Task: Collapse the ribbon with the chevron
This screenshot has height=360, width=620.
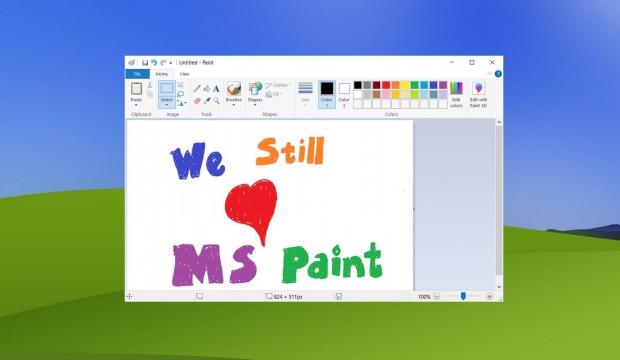Action: click(489, 74)
